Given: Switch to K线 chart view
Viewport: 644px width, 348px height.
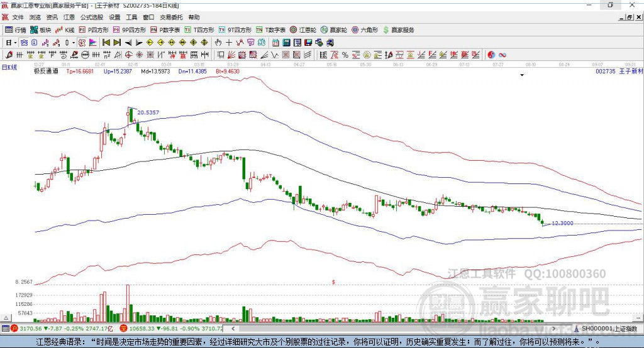Looking at the screenshot, I should [65, 30].
